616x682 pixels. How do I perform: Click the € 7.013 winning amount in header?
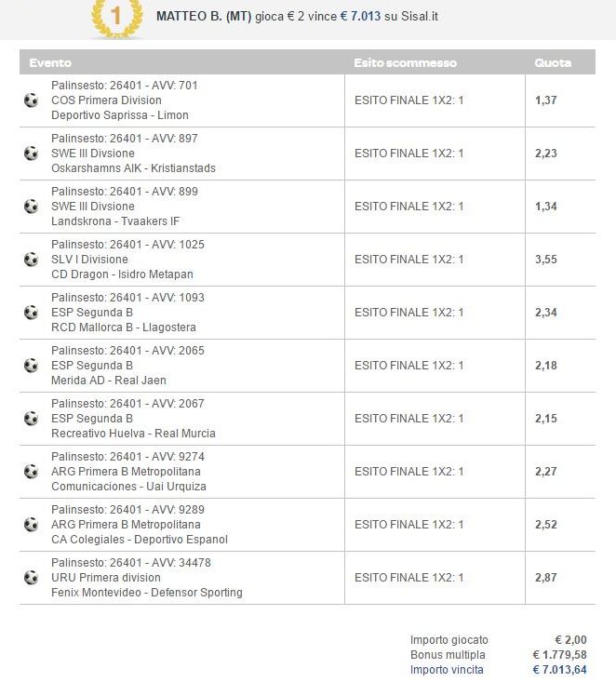(360, 17)
